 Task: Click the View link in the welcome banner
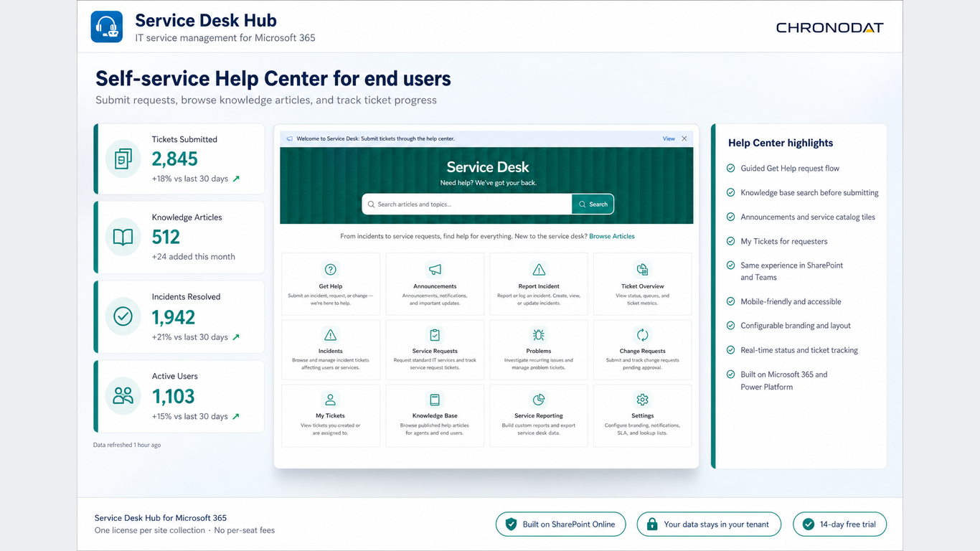[669, 138]
